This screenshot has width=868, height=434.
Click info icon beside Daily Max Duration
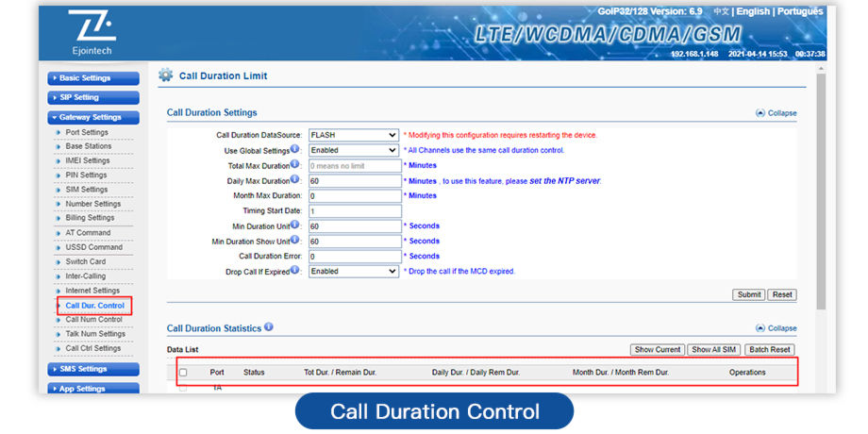[x=295, y=179]
